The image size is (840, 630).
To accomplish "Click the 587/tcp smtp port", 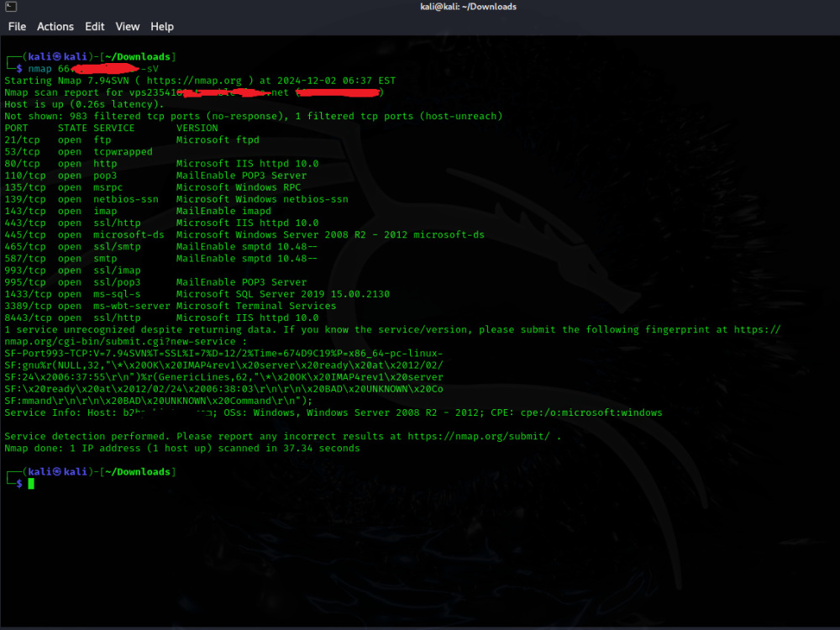I will click(x=25, y=258).
